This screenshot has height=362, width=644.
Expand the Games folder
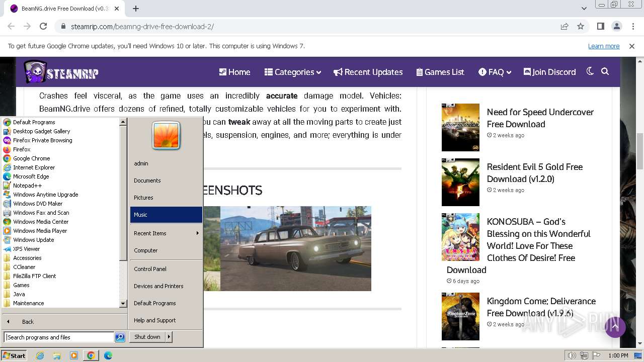tap(21, 285)
